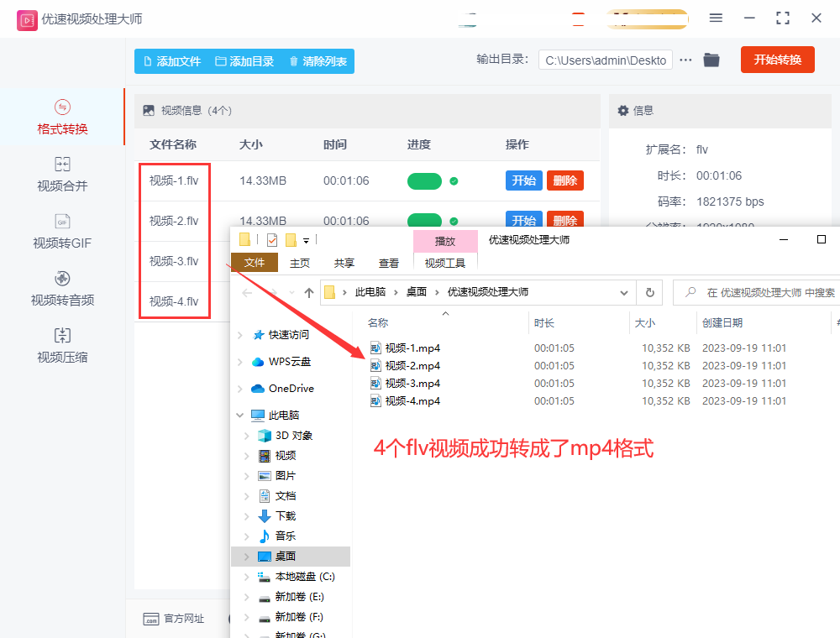Image resolution: width=840 pixels, height=638 pixels.
Task: Open the 视频工具 ribbon tab
Action: point(445,263)
